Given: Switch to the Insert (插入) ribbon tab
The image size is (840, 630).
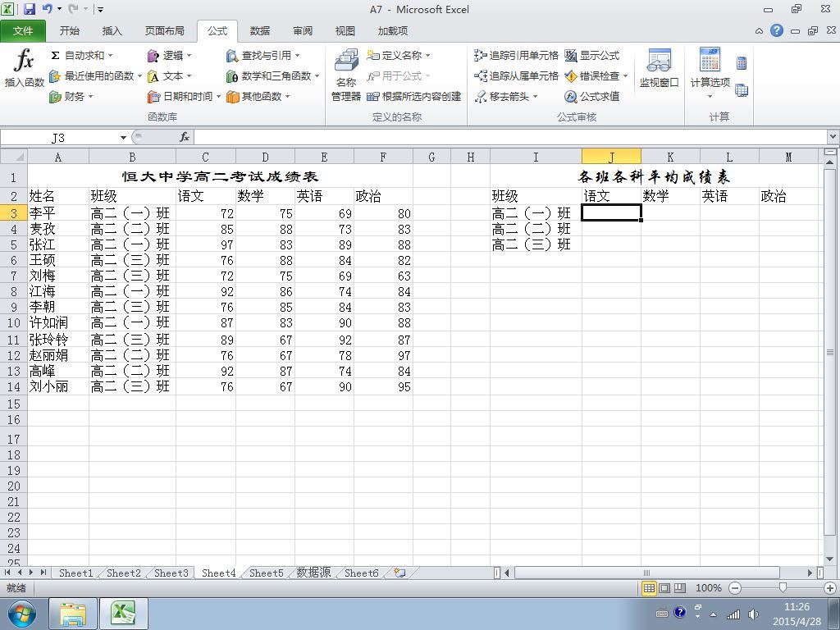Looking at the screenshot, I should tap(112, 31).
